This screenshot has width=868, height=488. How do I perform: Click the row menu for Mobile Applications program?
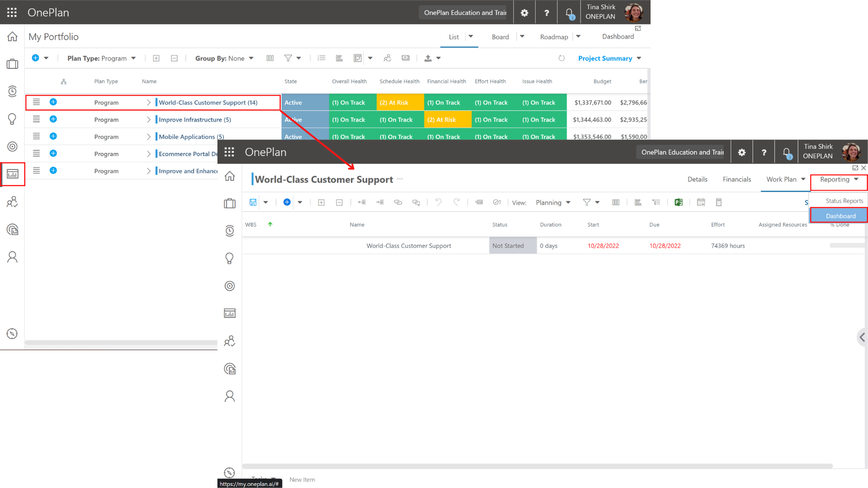point(37,136)
